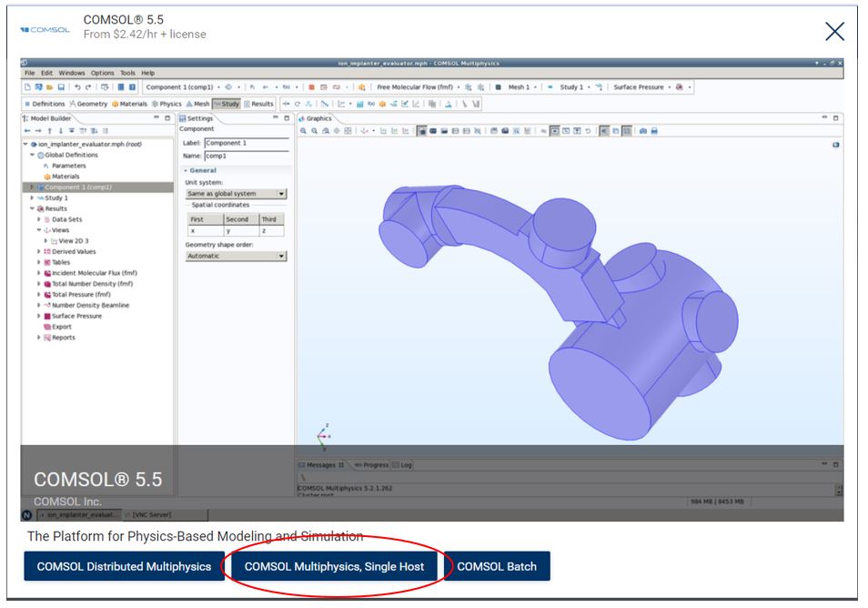The image size is (868, 608).
Task: Collapse the Global Definitions tree node
Action: 32,155
